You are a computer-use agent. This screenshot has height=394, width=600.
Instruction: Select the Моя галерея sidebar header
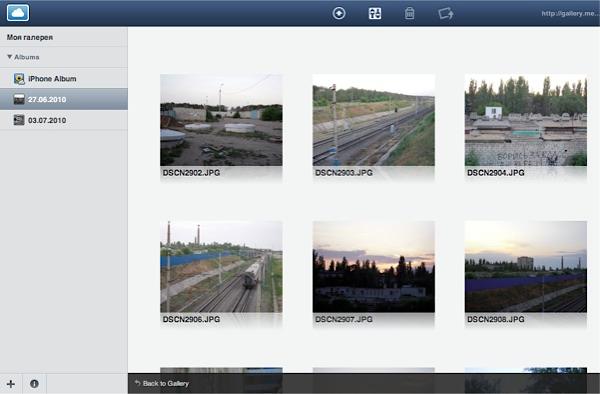[30, 37]
